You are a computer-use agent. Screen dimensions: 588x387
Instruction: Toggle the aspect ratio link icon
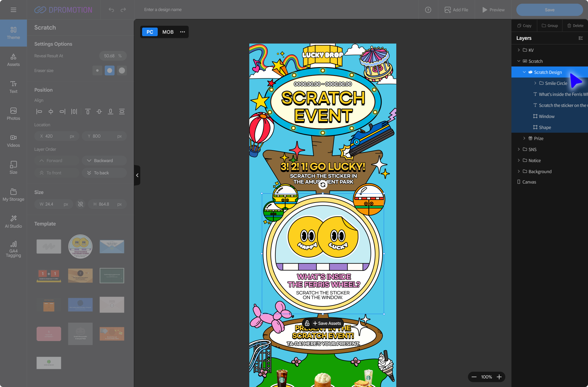[81, 204]
